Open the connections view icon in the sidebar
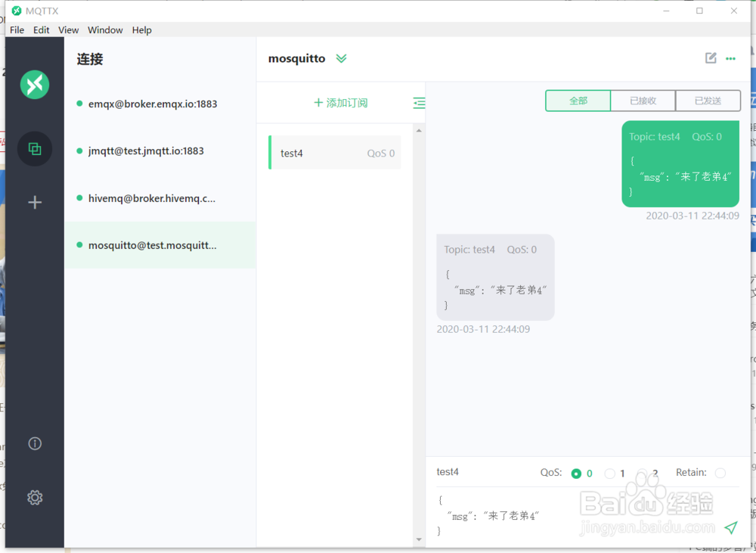The height and width of the screenshot is (553, 756). click(35, 148)
